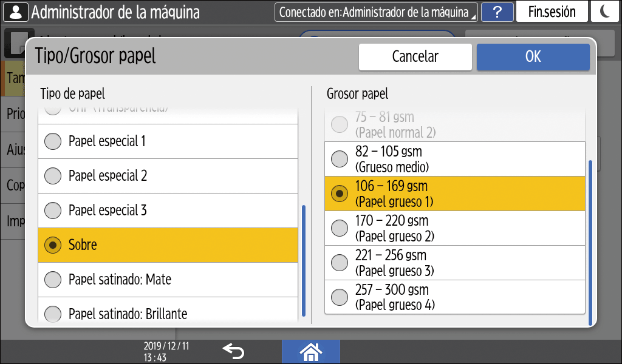The width and height of the screenshot is (622, 364).
Task: Click the Fin.sesión logout button
Action: point(552,12)
